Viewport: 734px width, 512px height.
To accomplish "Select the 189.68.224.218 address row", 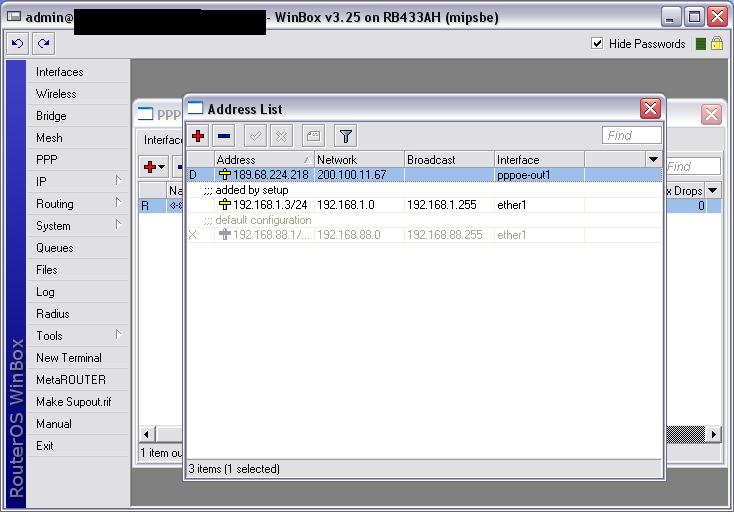I will [x=424, y=175].
